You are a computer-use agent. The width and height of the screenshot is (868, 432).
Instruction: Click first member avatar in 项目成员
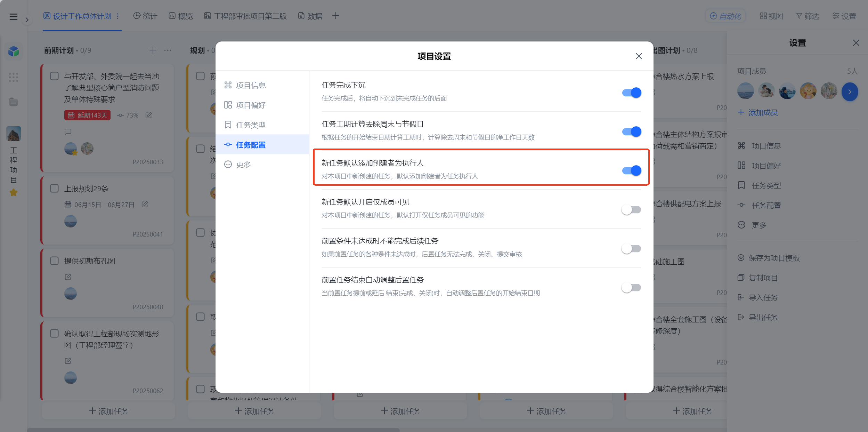tap(746, 91)
